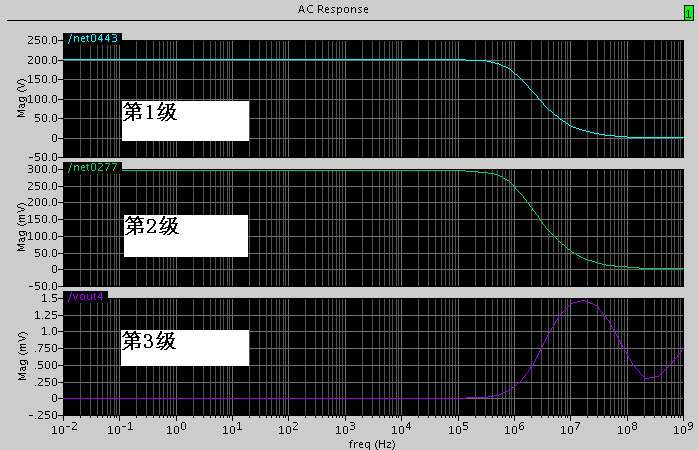Select the /net0443 trace label

93,38
